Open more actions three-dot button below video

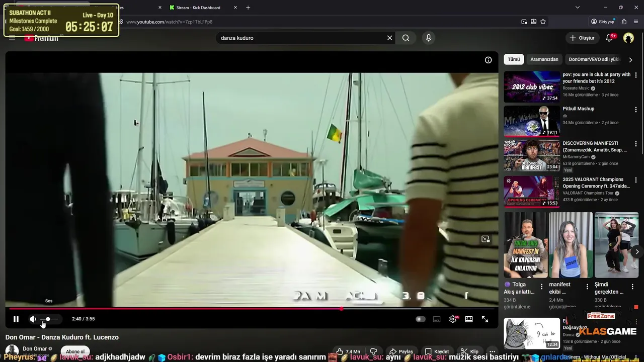coord(492,351)
